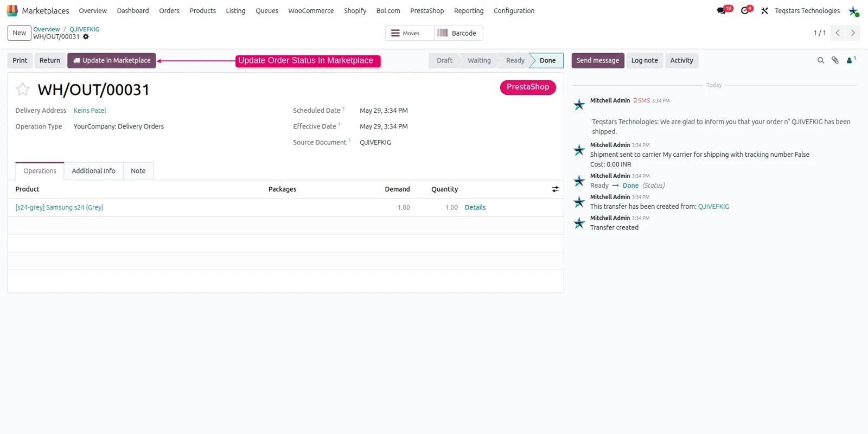Open the user avatar menu
Image resolution: width=868 pixels, height=434 pixels.
(853, 11)
